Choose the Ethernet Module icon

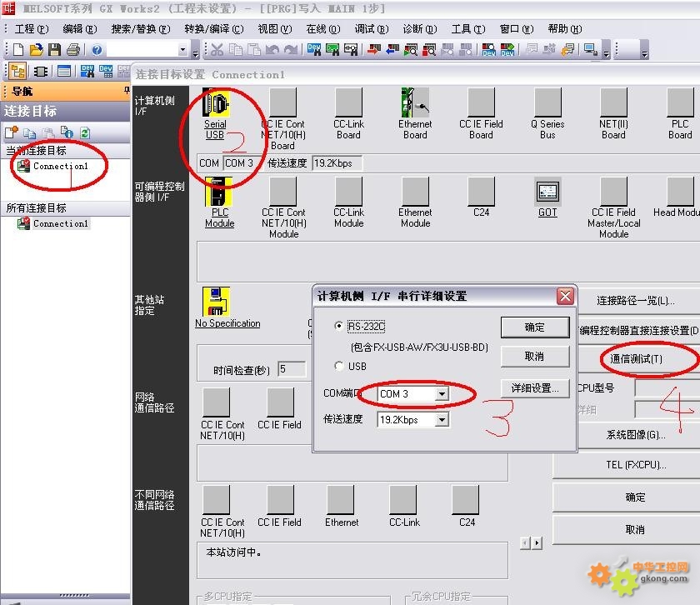coord(415,191)
